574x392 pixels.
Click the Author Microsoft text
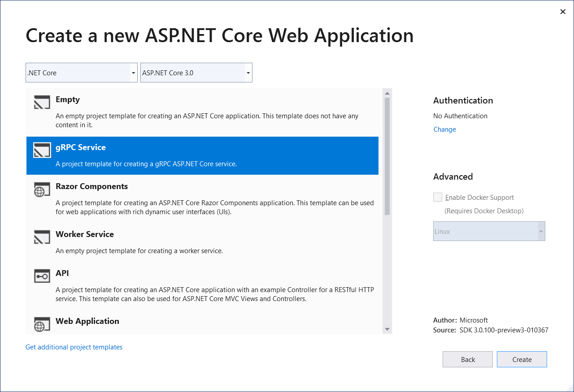pos(461,320)
